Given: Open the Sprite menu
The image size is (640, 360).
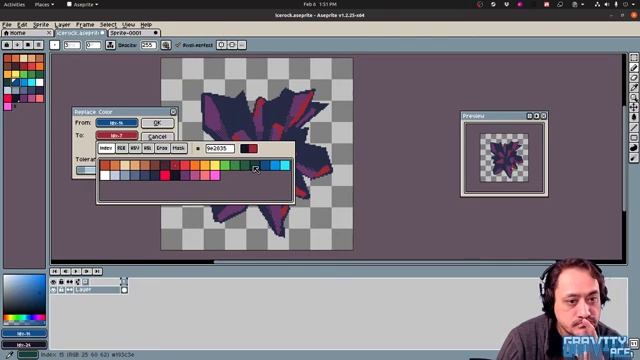Looking at the screenshot, I should point(41,24).
